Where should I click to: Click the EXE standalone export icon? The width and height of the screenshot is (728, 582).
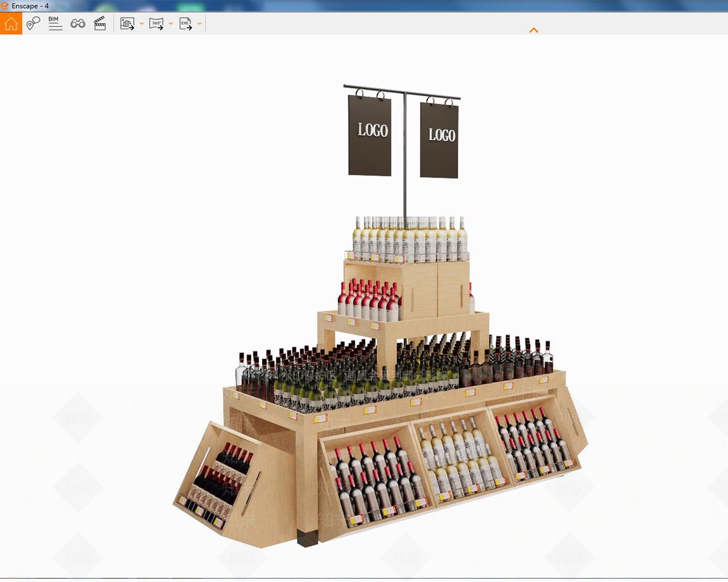[x=185, y=24]
